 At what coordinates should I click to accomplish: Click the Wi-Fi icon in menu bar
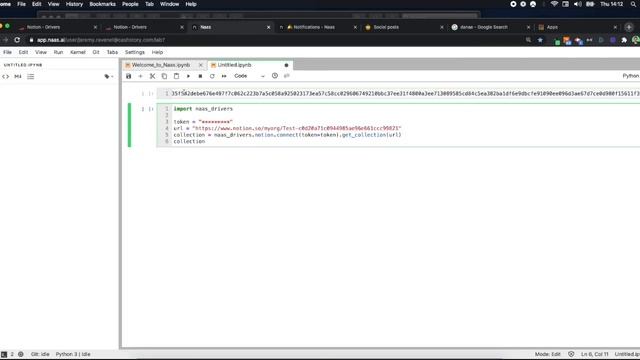point(554,4)
